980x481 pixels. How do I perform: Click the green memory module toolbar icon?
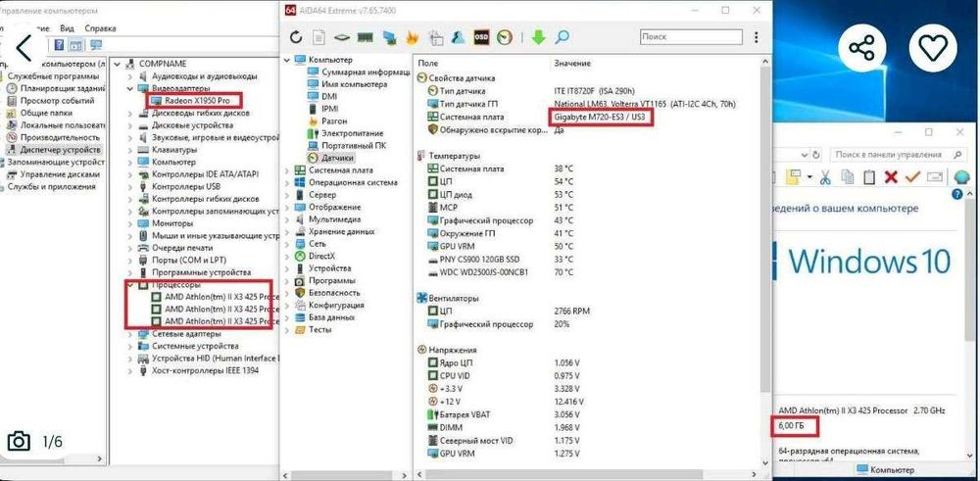tap(364, 37)
